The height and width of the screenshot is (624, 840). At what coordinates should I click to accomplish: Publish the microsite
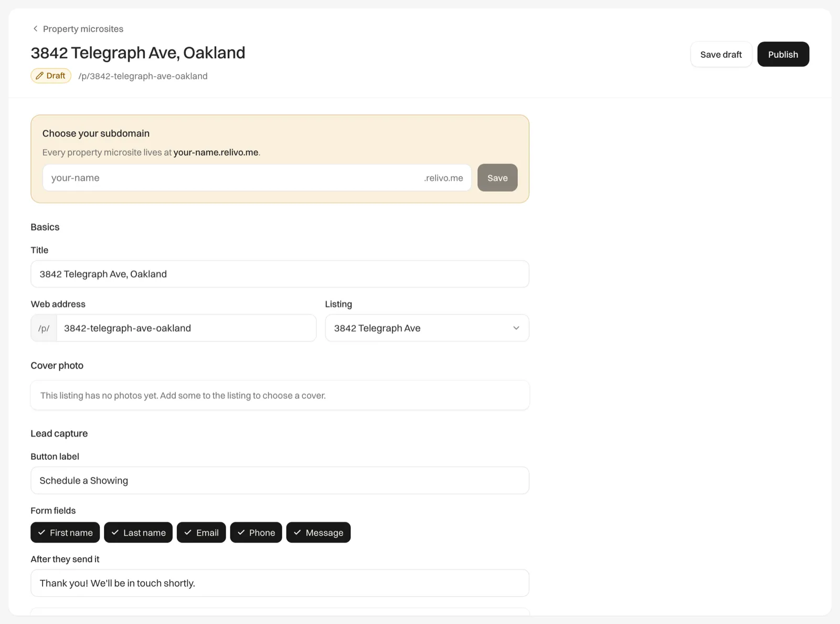point(783,54)
